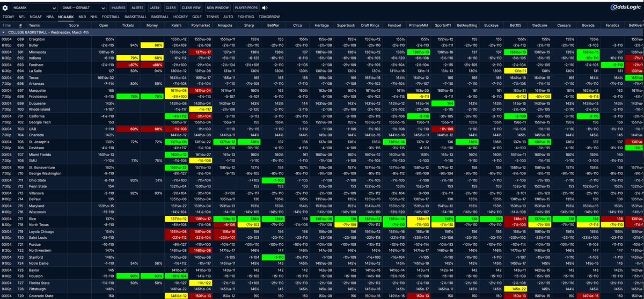
Task: Click the Caesars column header
Action: 564,25
